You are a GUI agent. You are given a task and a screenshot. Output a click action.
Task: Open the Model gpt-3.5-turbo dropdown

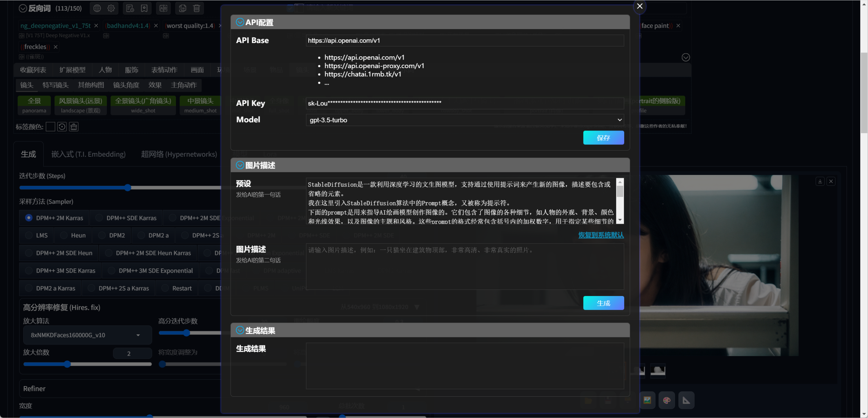point(465,120)
